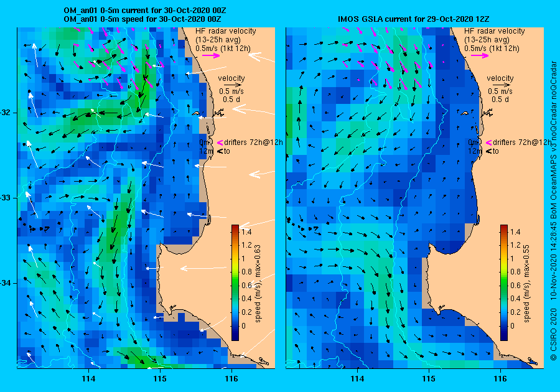
Task: Click the orange Rottnest Island marker in GSLA panel
Action: coord(464,113)
